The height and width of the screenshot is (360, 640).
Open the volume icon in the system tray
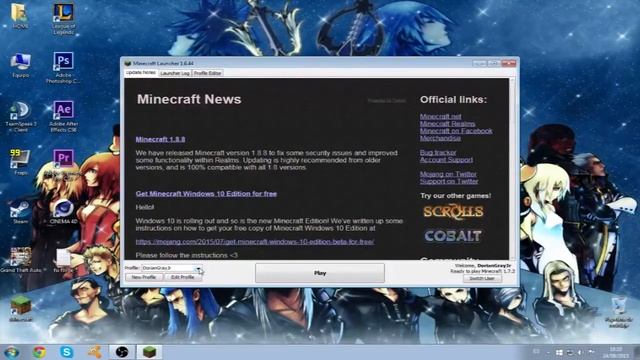pyautogui.click(x=580, y=352)
